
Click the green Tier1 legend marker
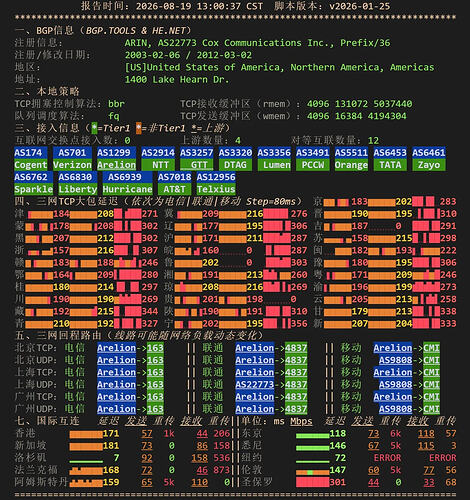coord(94,128)
